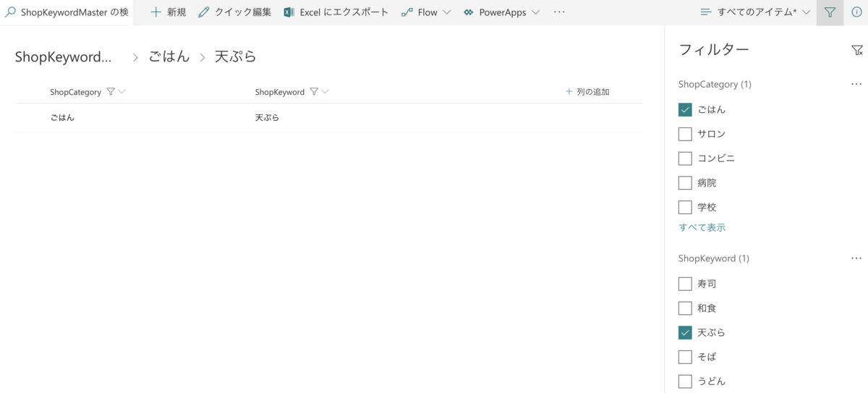This screenshot has height=393, width=868.
Task: Click the 新規 button
Action: pos(168,12)
